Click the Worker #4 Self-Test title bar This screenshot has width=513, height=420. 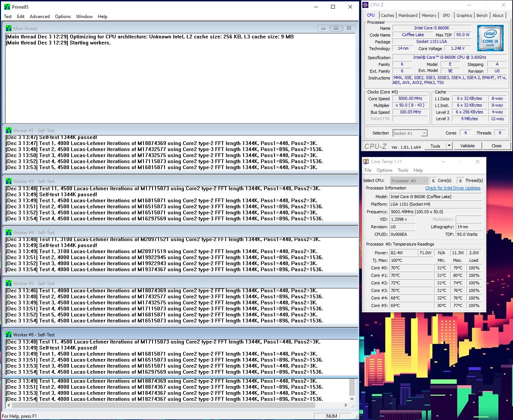(x=180, y=232)
